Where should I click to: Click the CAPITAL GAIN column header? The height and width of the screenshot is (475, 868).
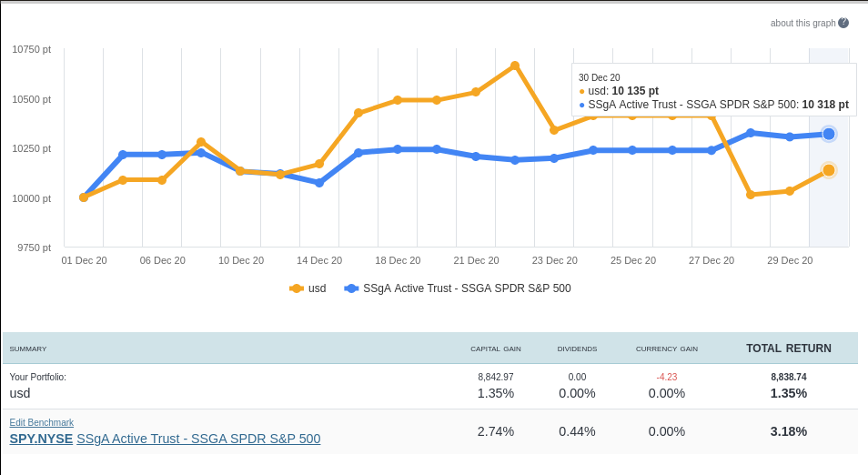click(x=495, y=349)
